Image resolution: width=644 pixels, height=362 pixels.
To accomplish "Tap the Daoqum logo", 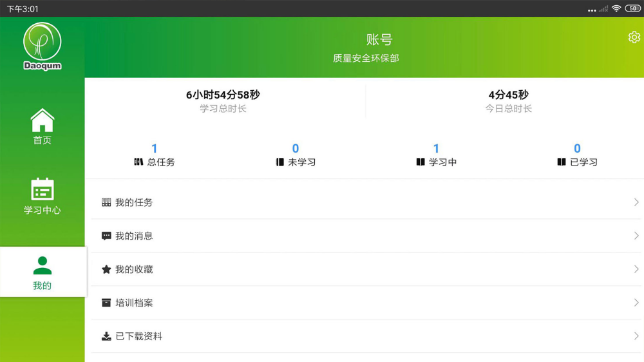I will 43,46.
